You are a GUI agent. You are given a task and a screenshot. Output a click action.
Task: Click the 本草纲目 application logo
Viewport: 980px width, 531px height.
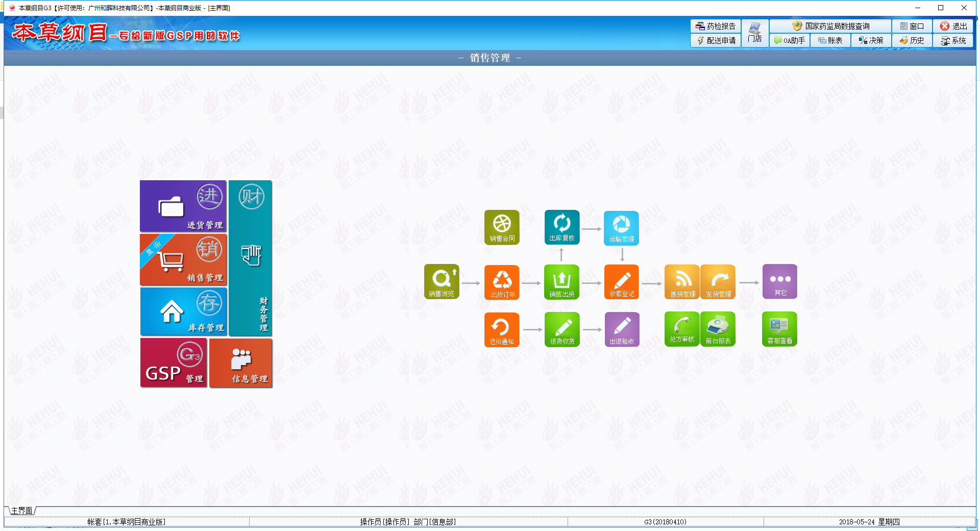click(x=126, y=33)
